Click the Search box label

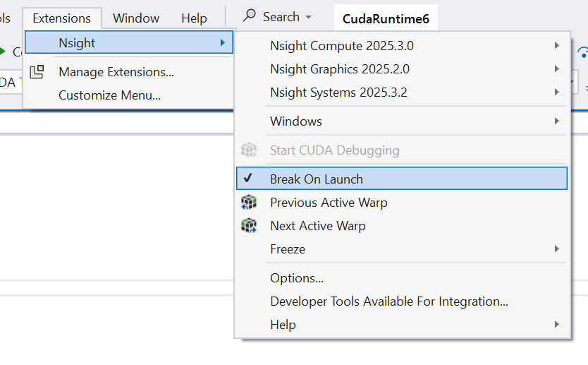[x=281, y=17]
